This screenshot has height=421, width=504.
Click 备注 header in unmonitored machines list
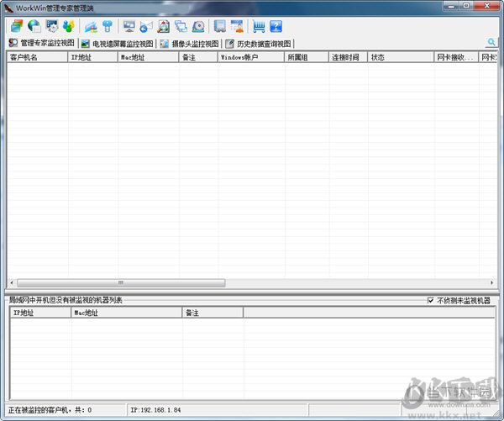point(213,313)
